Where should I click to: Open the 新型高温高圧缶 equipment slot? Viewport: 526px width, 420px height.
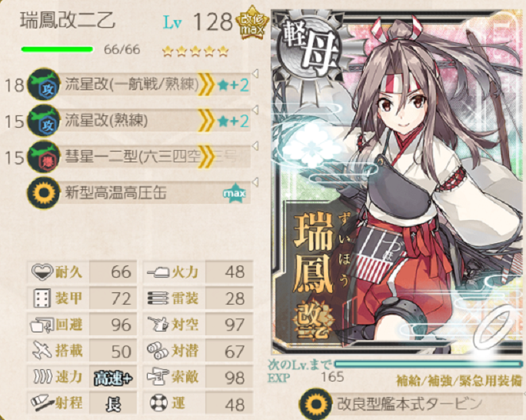[138, 193]
